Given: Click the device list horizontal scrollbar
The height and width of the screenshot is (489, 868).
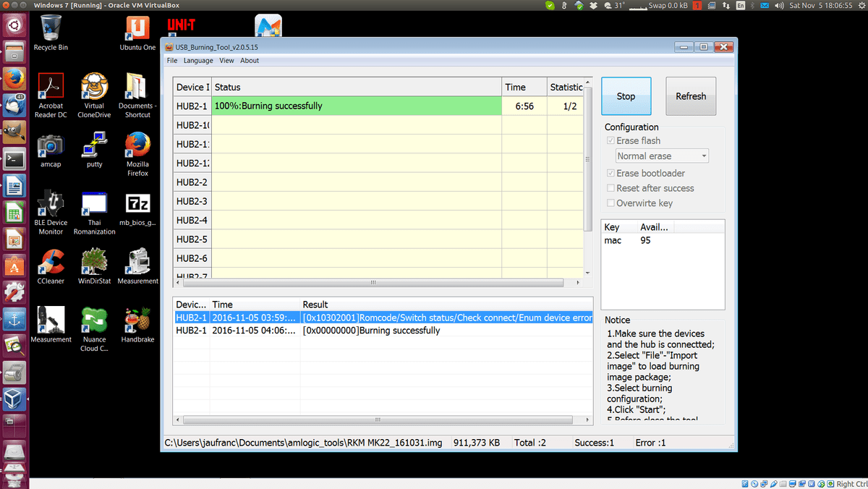Looking at the screenshot, I should pyautogui.click(x=373, y=283).
